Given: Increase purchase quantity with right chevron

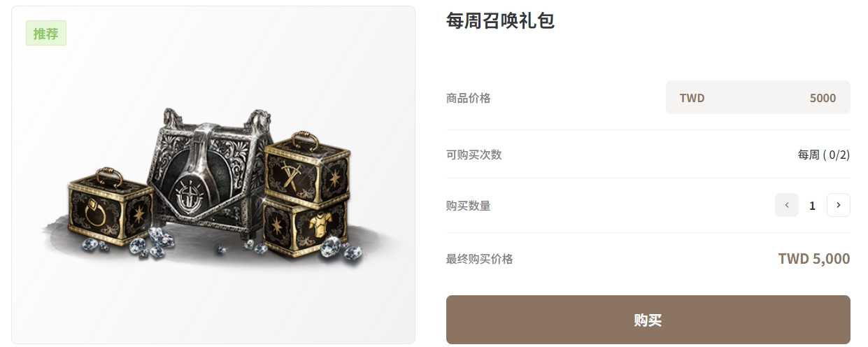Looking at the screenshot, I should click(838, 205).
